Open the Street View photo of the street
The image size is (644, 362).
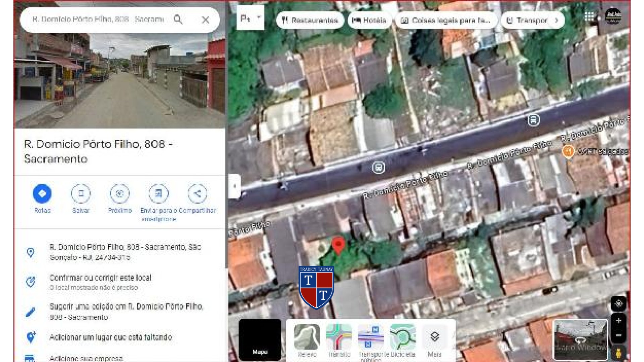coord(120,80)
